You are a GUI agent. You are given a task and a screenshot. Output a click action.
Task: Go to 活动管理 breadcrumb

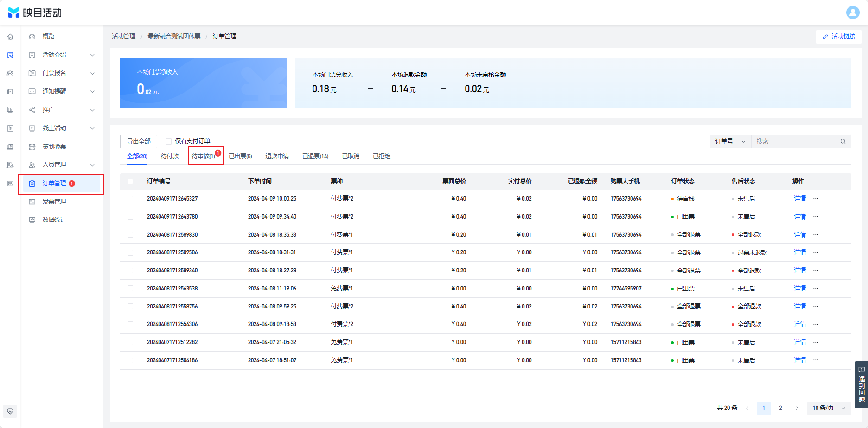pyautogui.click(x=124, y=36)
